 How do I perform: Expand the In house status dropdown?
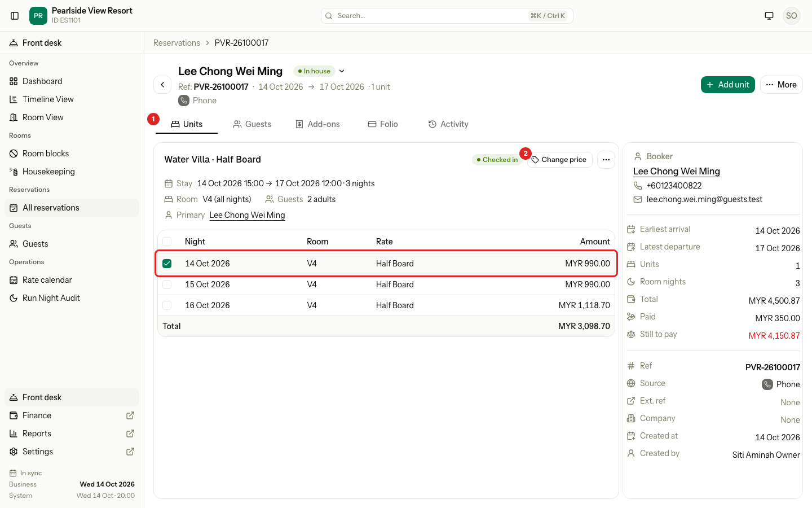[x=342, y=71]
